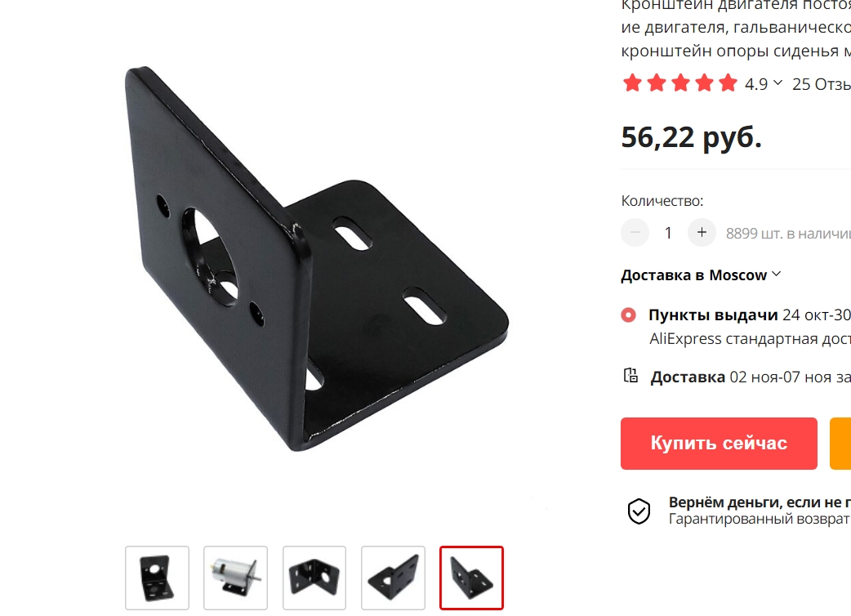Image resolution: width=851 pixels, height=616 pixels.
Task: Select the Пункты выдачи radio option
Action: [629, 315]
